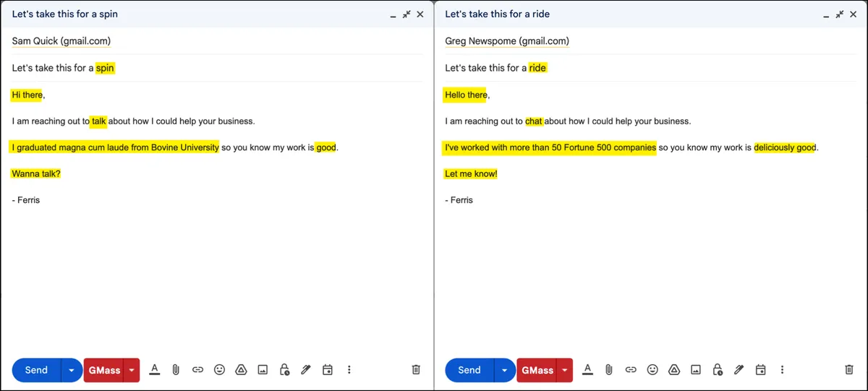Discard the ride email draft
868x391 pixels.
(x=849, y=369)
